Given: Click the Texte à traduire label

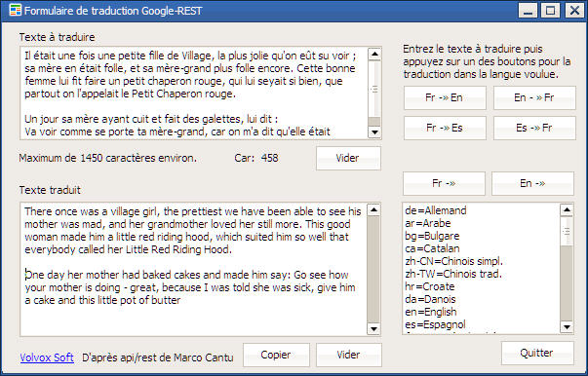Looking at the screenshot, I should (57, 37).
